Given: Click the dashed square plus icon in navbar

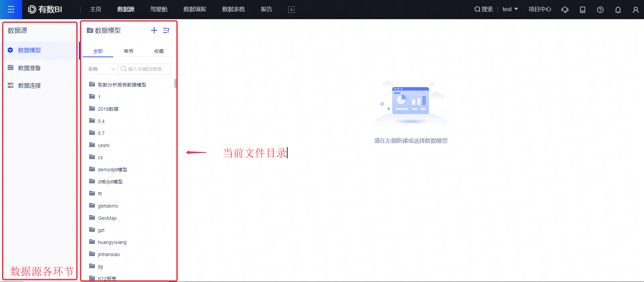Looking at the screenshot, I should (x=291, y=9).
